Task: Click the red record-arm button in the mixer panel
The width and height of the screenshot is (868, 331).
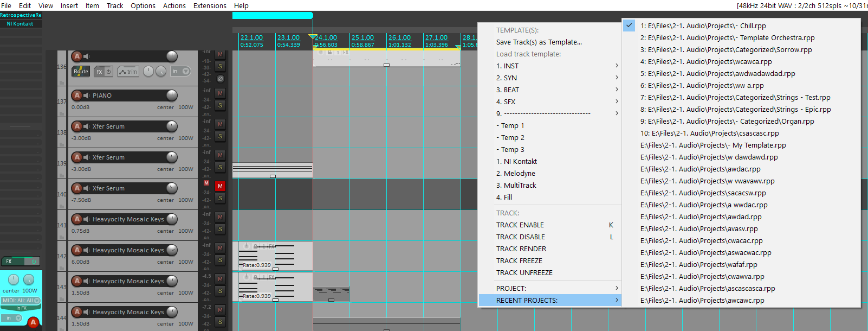Action: [x=33, y=322]
